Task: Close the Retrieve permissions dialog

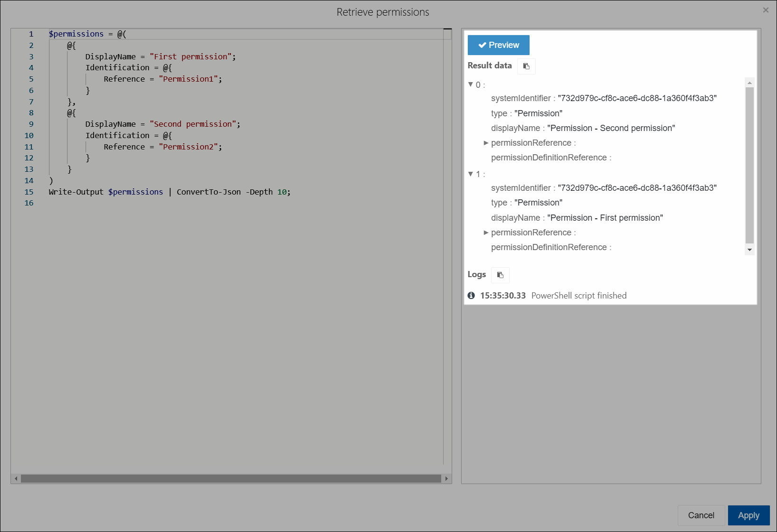Action: [x=766, y=10]
